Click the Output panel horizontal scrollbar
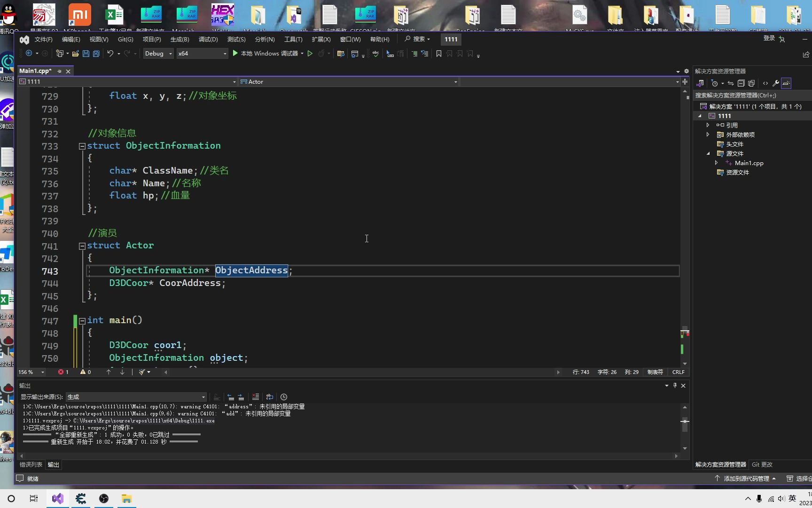The height and width of the screenshot is (508, 812). point(349,456)
